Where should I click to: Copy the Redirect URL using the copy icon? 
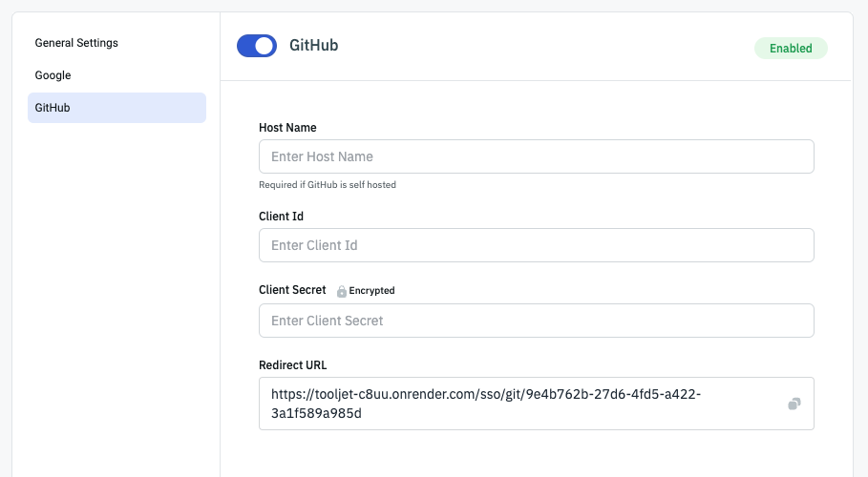point(794,404)
